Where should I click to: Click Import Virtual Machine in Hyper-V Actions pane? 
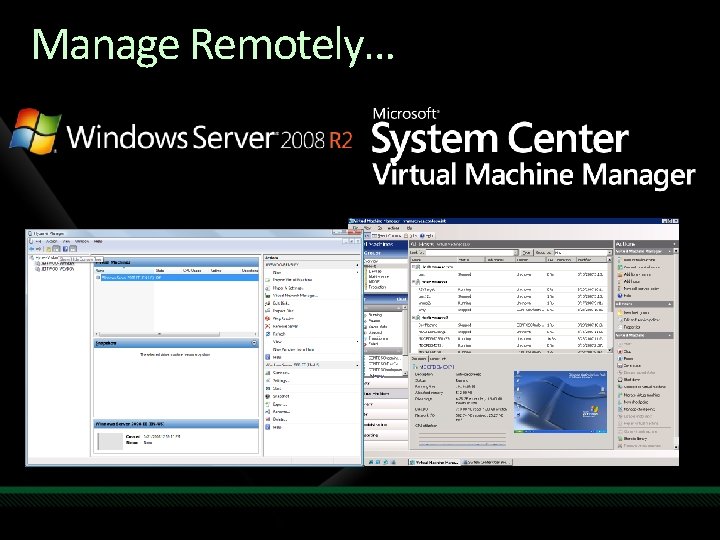[292, 280]
